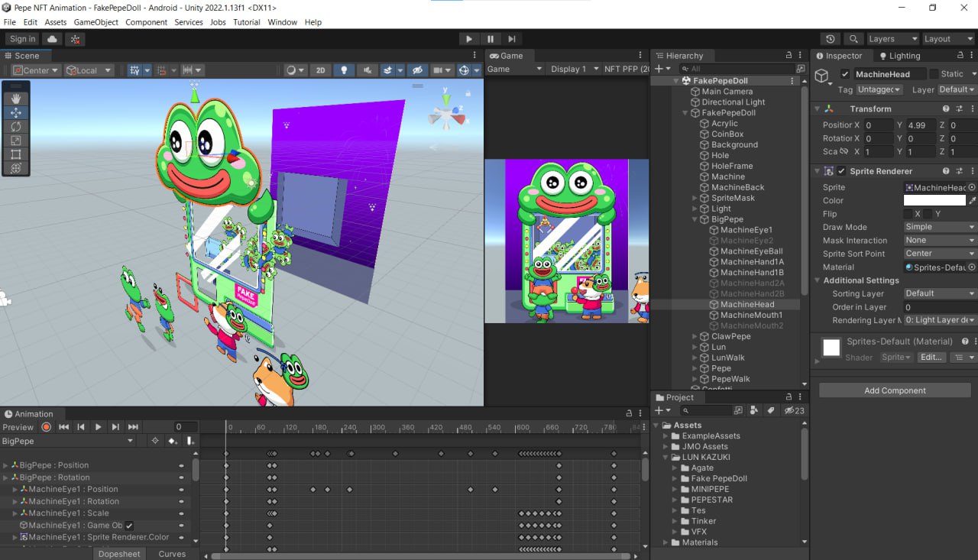Click the Sign in button
978x560 pixels.
[22, 39]
